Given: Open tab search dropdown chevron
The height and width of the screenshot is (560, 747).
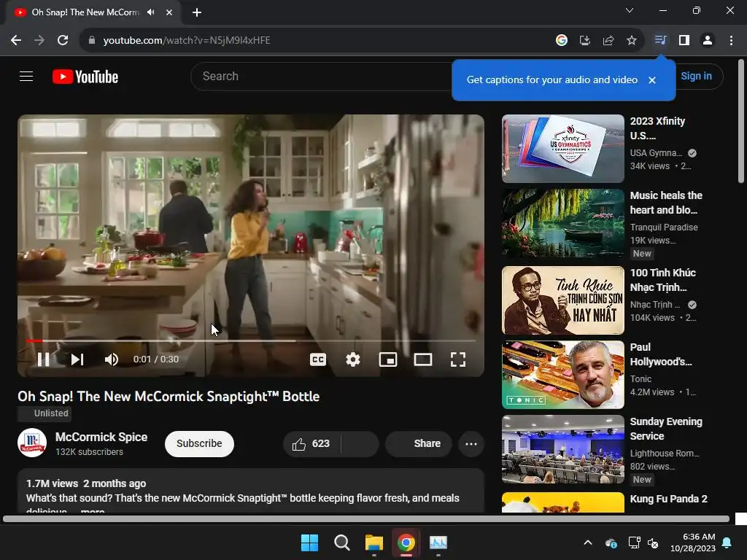Looking at the screenshot, I should tap(630, 10).
